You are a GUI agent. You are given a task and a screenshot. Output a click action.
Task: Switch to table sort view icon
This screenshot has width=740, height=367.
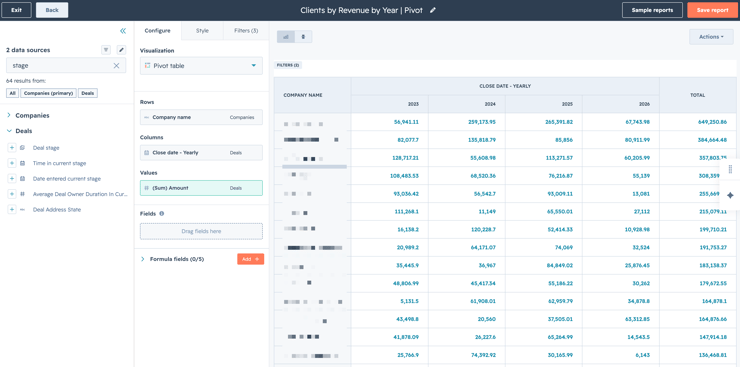pos(303,36)
